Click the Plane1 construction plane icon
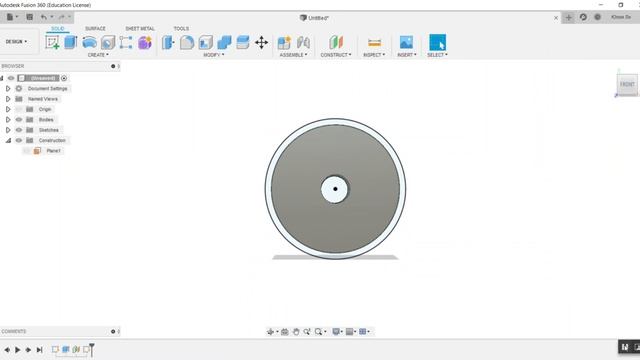The width and height of the screenshot is (640, 360). [37, 151]
